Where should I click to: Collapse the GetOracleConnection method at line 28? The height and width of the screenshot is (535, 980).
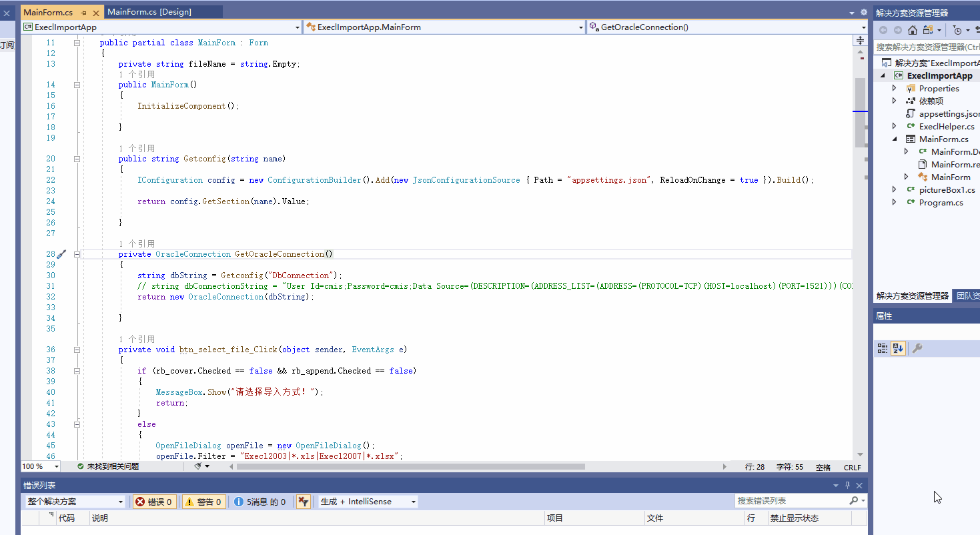[x=77, y=254]
